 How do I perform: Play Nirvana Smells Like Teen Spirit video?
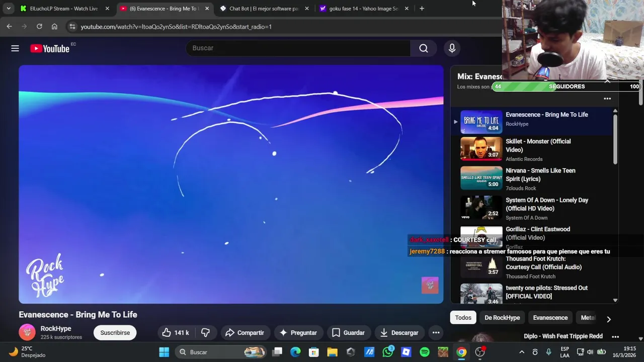coord(532,179)
